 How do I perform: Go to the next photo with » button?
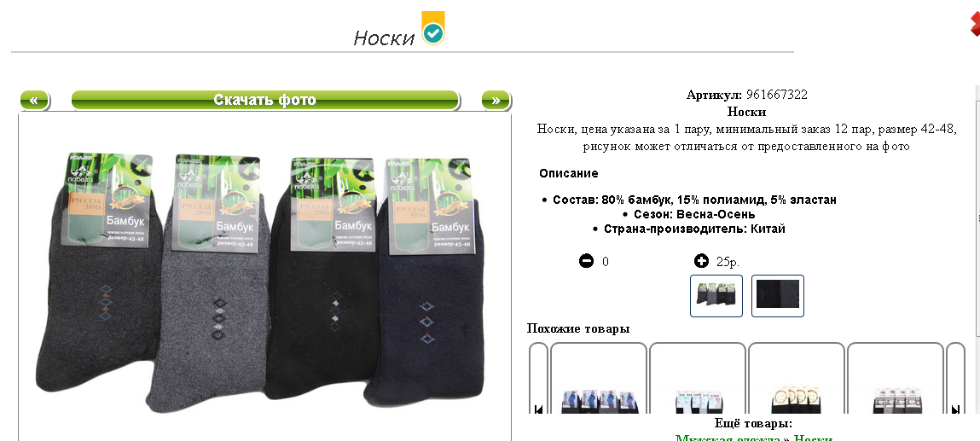[x=496, y=100]
